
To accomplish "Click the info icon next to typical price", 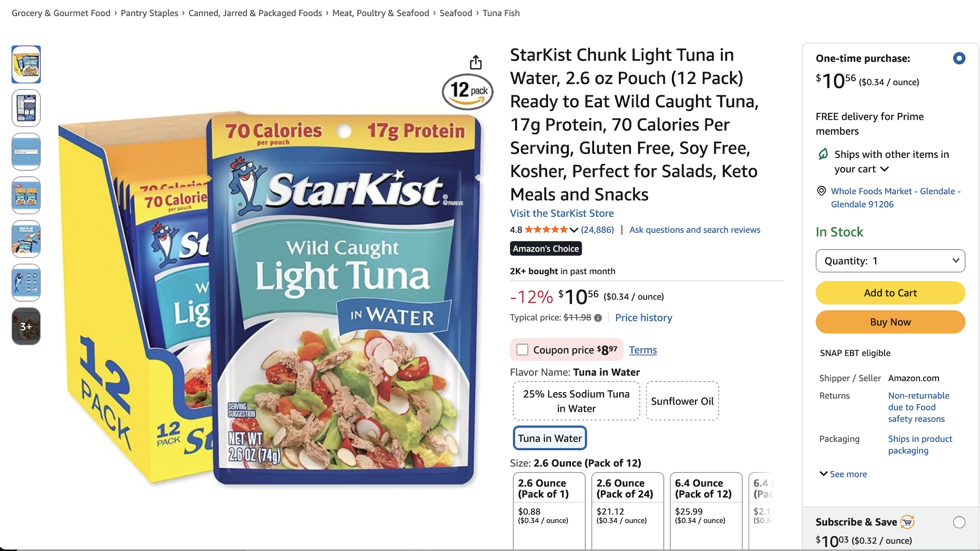I will pos(598,318).
